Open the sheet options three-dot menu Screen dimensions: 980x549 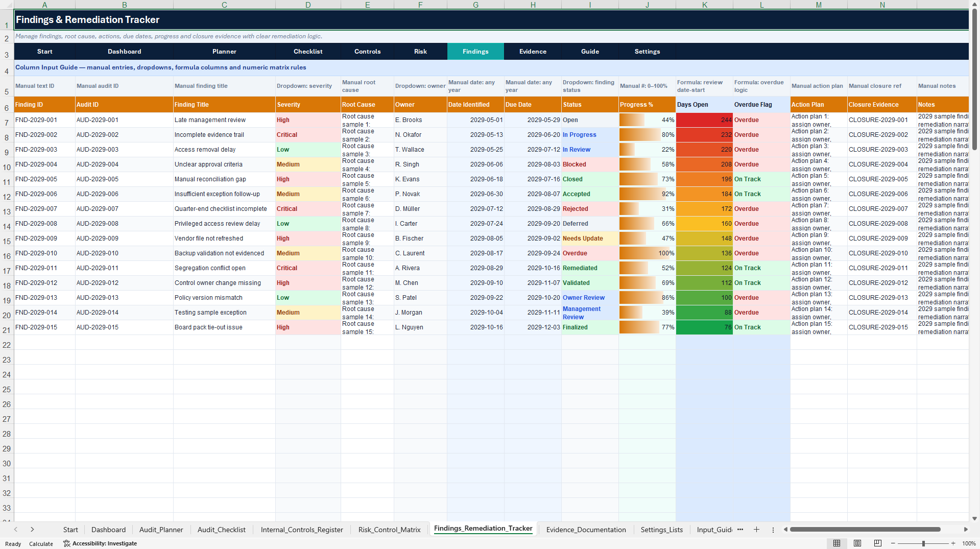[773, 530]
